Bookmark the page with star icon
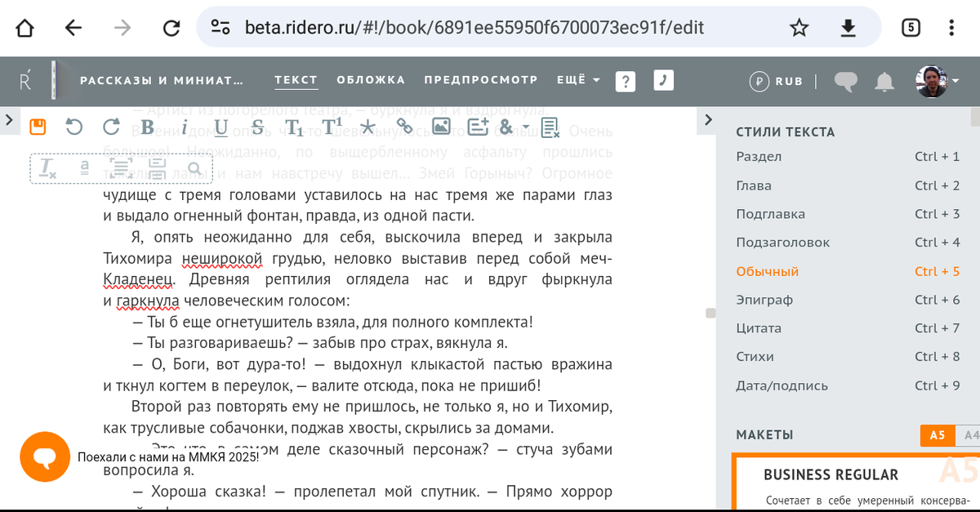 (799, 28)
